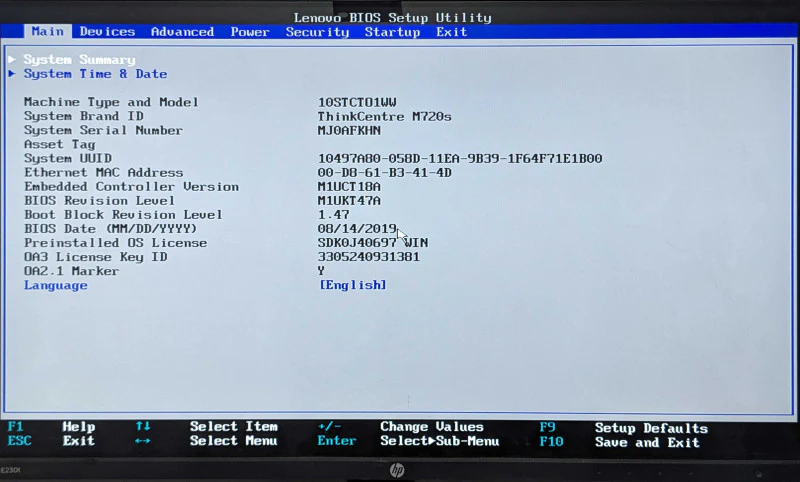Select serial number MJ0AFKHN
This screenshot has width=800, height=482.
[x=349, y=131]
